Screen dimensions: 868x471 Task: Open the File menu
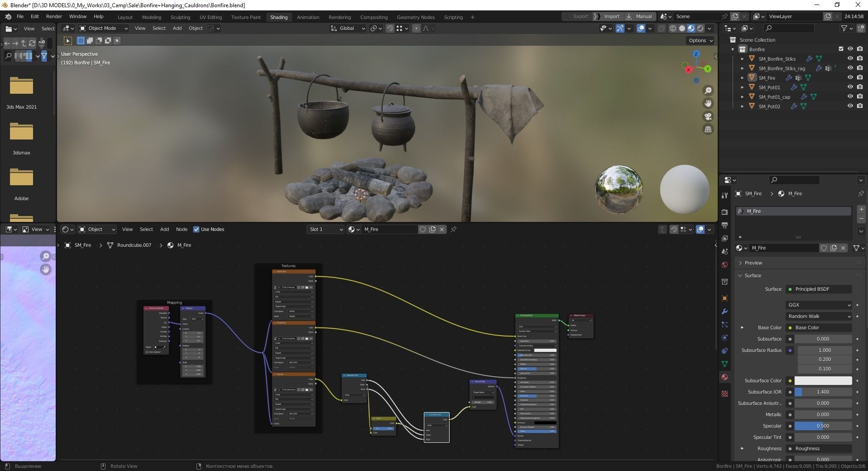[20, 16]
